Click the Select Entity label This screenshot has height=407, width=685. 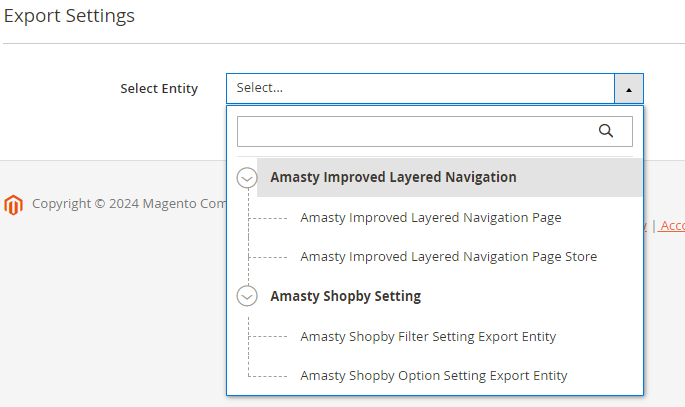pyautogui.click(x=159, y=89)
